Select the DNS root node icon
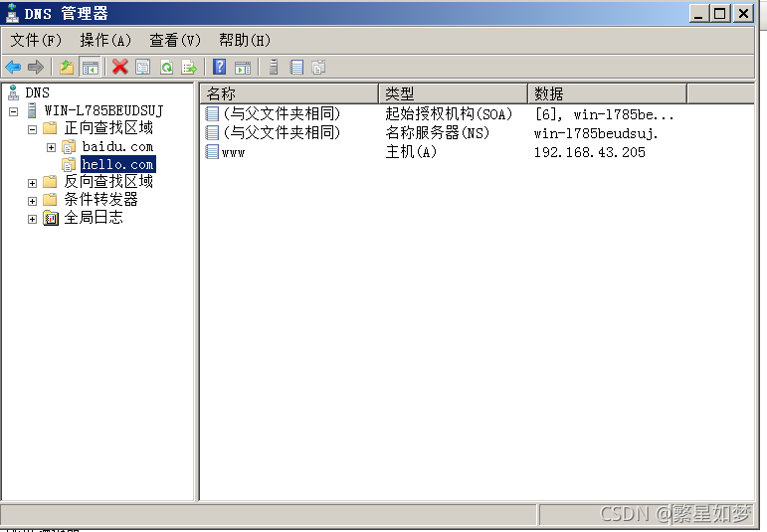 13,92
